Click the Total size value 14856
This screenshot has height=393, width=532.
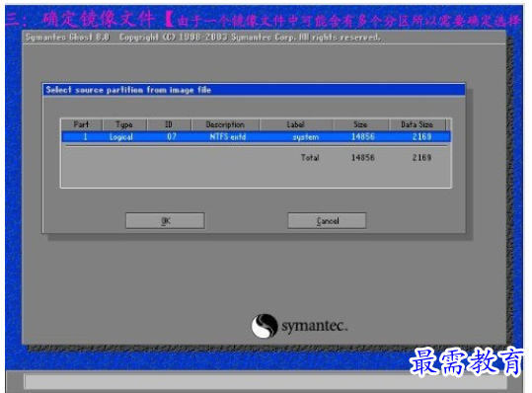click(x=362, y=157)
